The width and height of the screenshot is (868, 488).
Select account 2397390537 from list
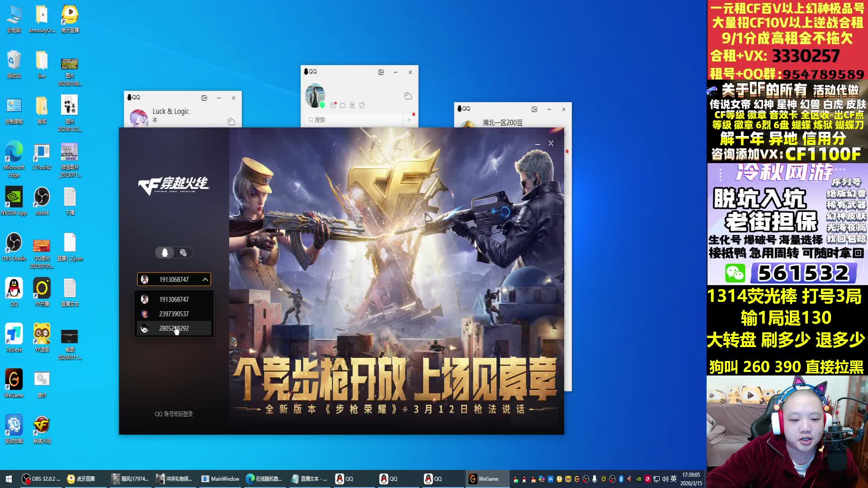click(174, 314)
